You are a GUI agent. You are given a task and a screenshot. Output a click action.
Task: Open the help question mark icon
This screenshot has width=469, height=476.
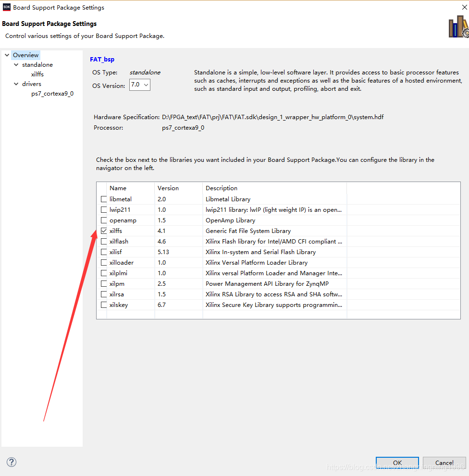click(12, 462)
